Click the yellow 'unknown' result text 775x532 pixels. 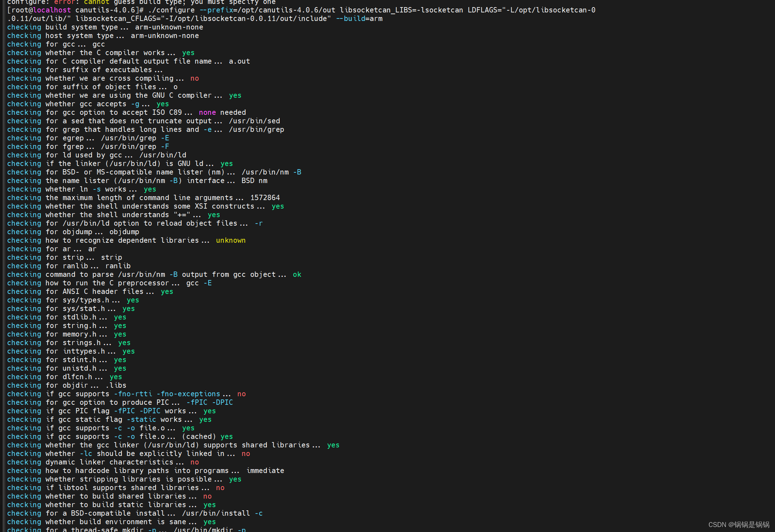[231, 240]
